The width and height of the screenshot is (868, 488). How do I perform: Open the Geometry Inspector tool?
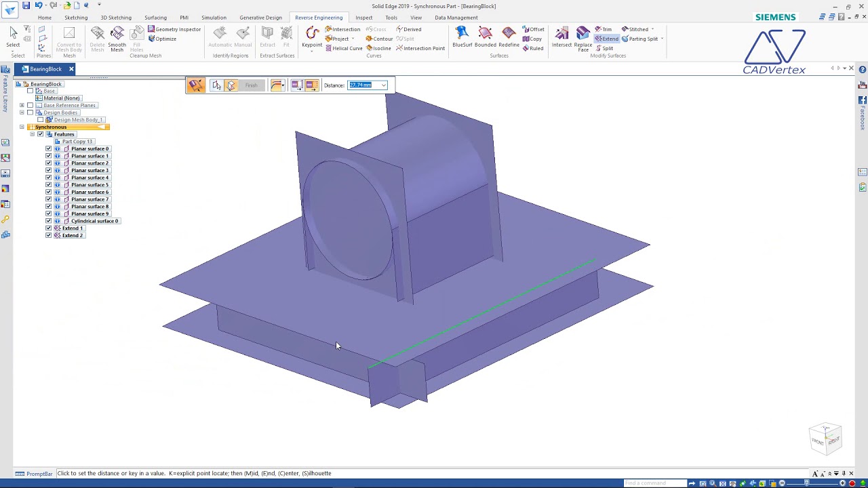point(174,29)
